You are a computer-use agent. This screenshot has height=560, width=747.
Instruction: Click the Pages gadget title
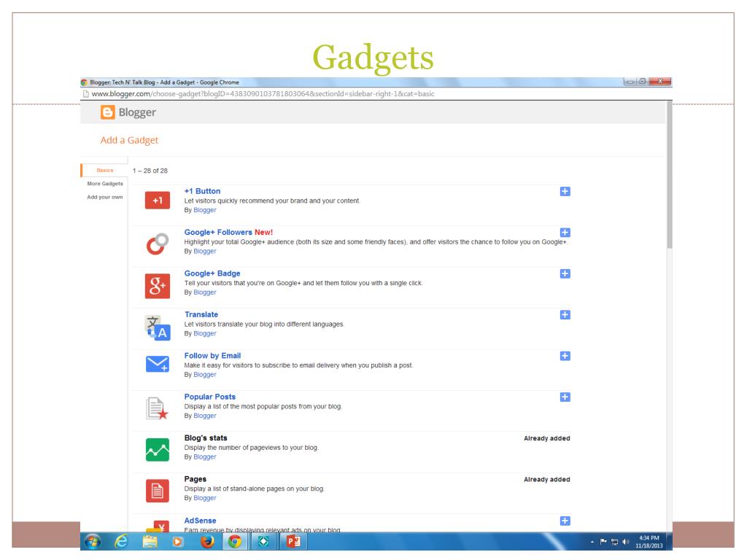click(x=196, y=480)
